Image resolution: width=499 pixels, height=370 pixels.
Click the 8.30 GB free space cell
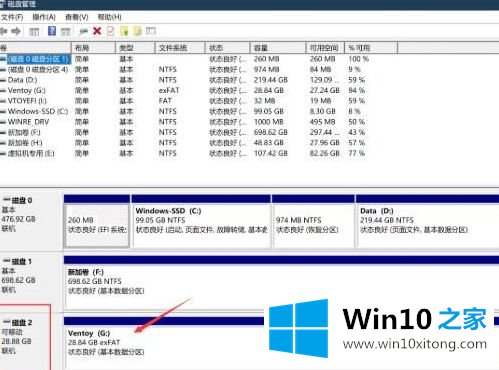[323, 111]
